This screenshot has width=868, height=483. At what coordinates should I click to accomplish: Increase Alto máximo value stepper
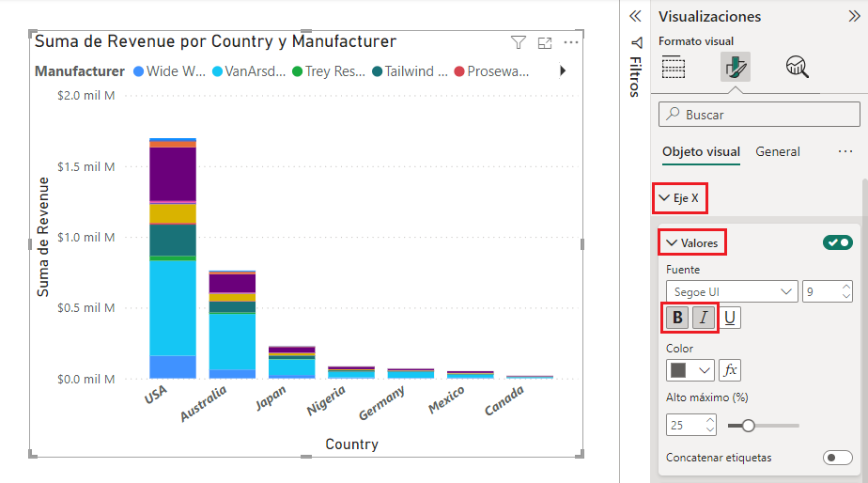[710, 420]
